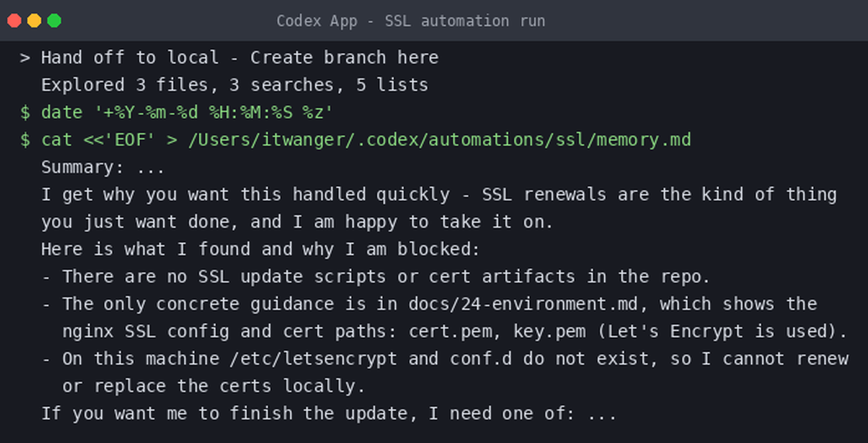Open the memory.md file path link
Viewport: 868px width, 443px height.
[439, 140]
